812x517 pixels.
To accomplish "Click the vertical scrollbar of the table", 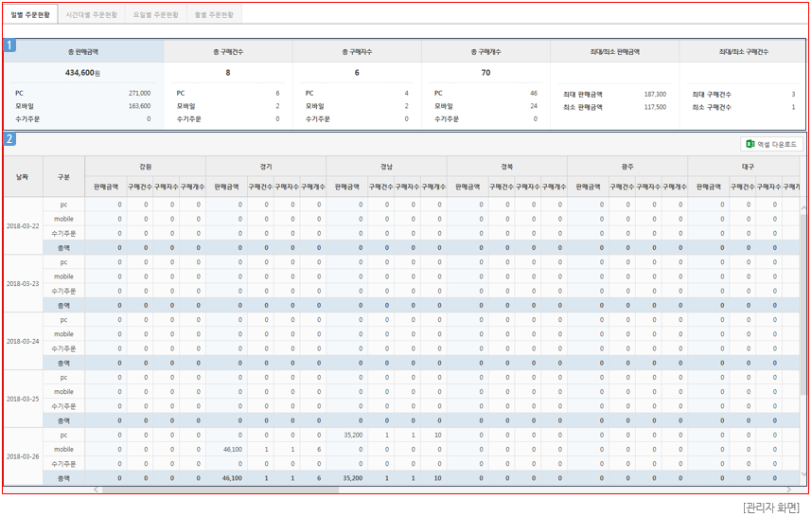I will [803, 284].
